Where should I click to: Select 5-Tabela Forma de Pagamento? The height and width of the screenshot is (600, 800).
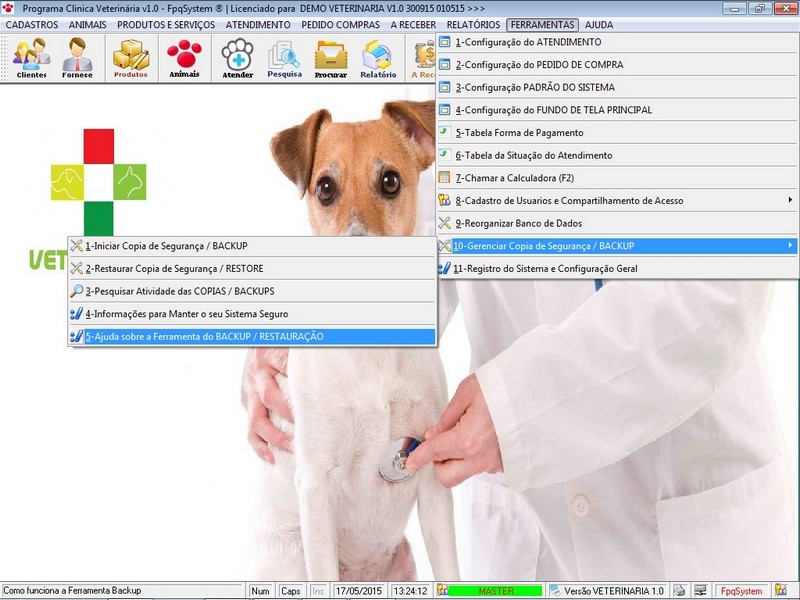coord(617,133)
